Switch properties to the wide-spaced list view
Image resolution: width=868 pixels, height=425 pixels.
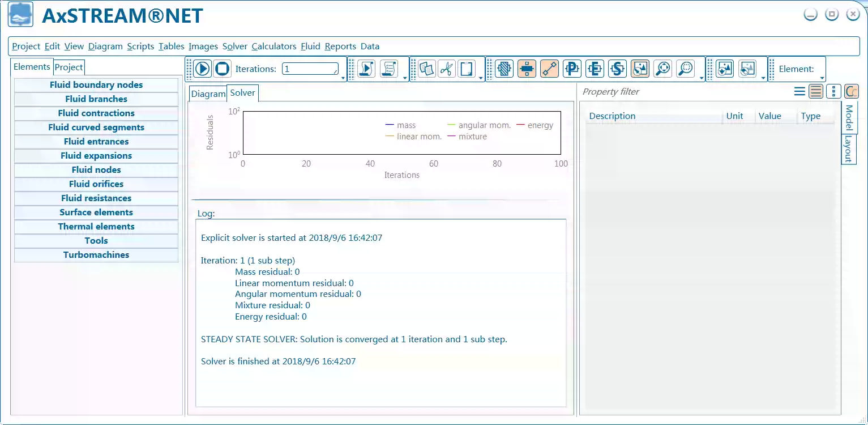point(799,91)
